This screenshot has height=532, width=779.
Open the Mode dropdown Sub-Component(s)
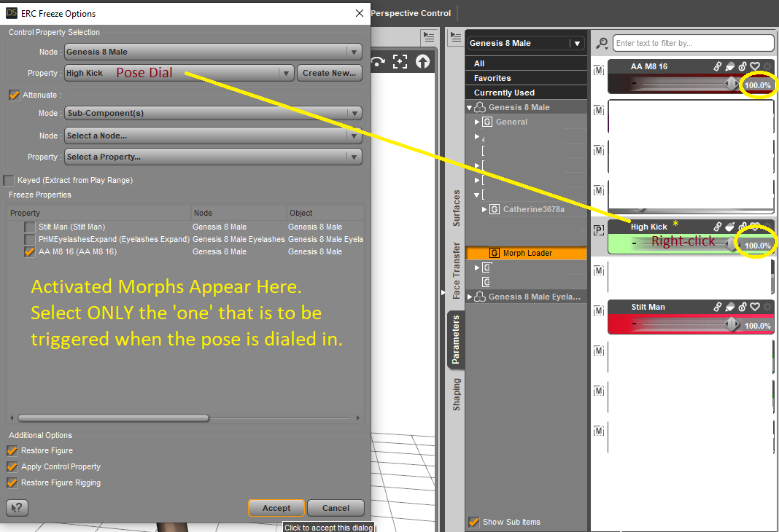pos(213,113)
